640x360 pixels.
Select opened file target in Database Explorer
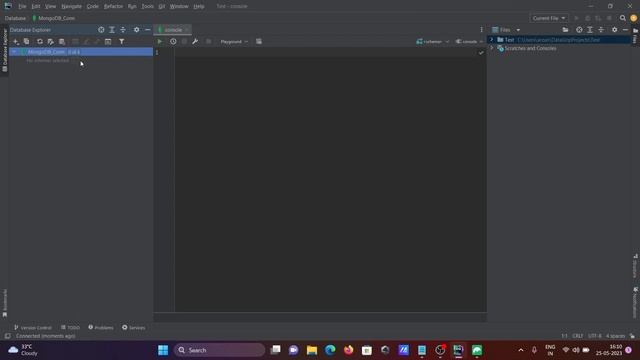pyautogui.click(x=101, y=30)
